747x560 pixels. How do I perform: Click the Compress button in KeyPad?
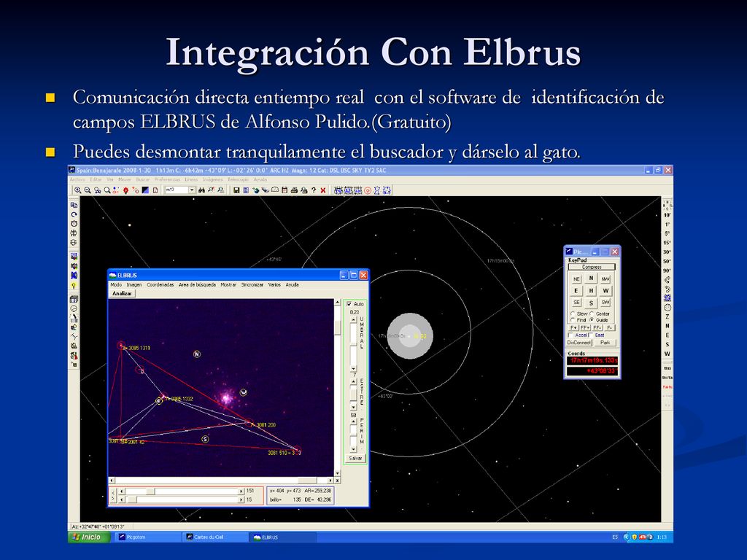coord(592,267)
